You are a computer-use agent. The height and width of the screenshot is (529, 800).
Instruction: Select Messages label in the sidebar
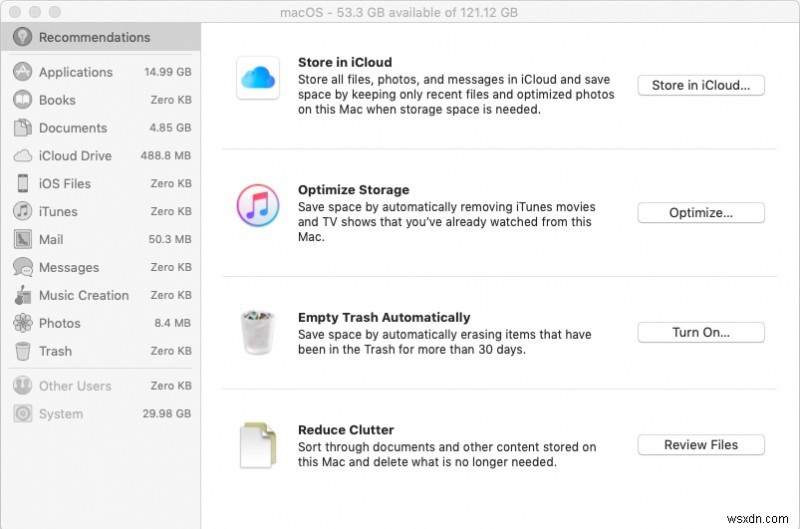[x=69, y=267]
